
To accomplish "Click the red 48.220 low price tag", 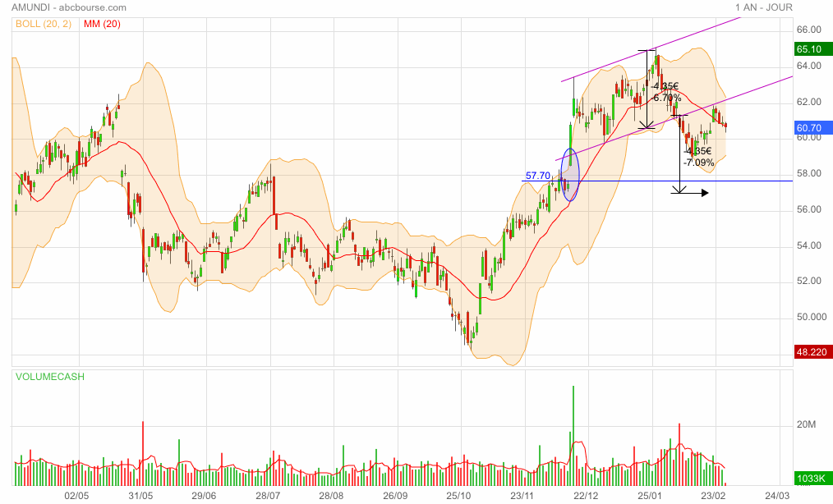I will [813, 352].
